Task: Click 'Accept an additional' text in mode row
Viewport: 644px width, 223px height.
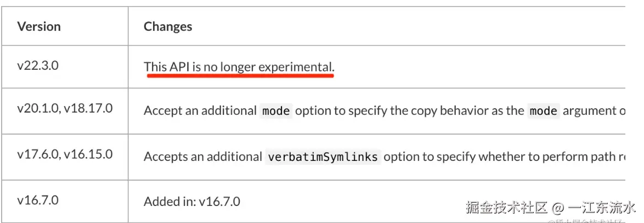Action: coord(200,110)
